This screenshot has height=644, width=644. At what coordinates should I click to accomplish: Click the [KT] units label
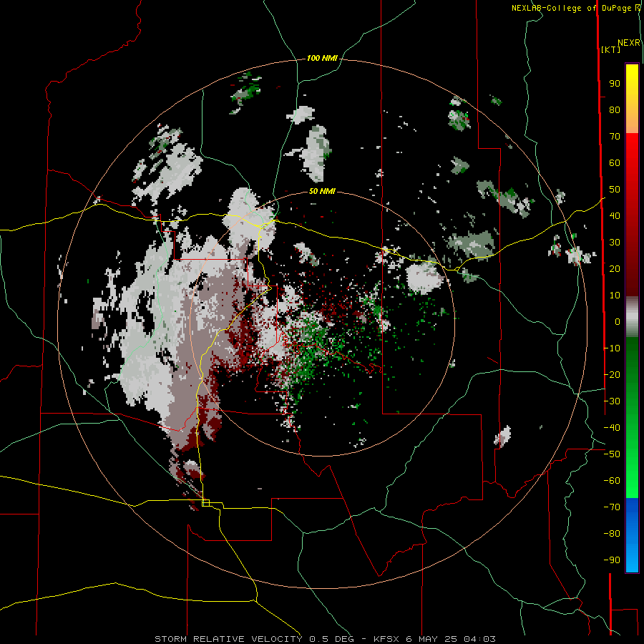[x=611, y=49]
